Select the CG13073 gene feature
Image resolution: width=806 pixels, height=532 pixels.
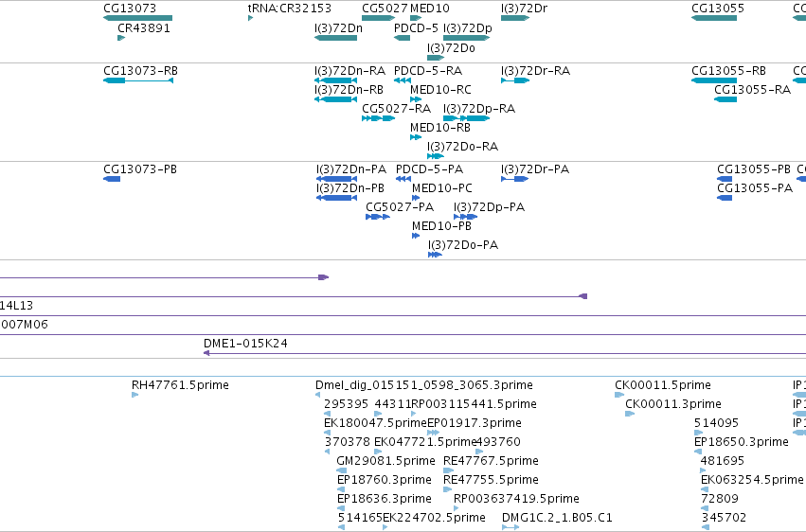point(137,18)
